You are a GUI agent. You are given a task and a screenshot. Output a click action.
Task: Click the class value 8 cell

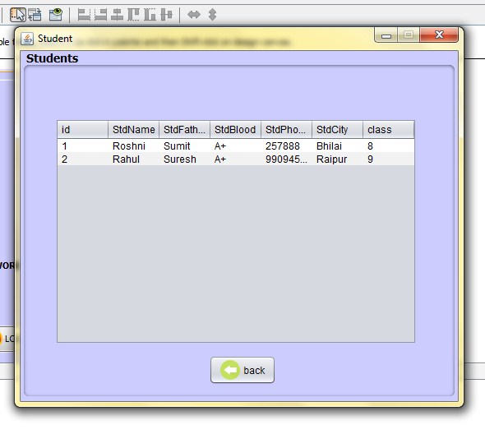(389, 145)
